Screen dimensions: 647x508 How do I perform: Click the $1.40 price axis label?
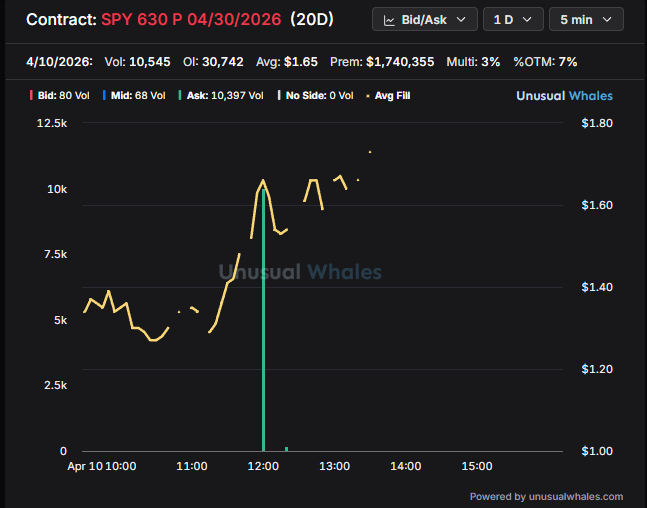597,287
